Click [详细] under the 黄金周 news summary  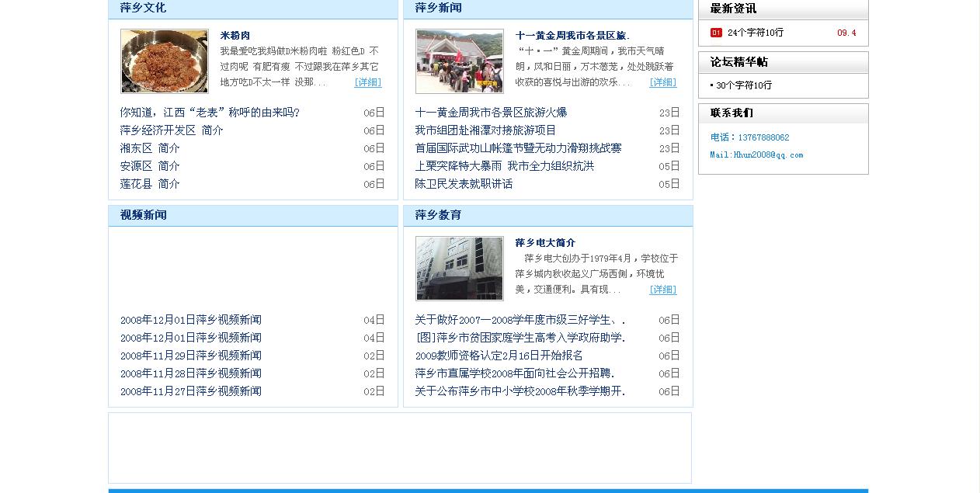663,82
